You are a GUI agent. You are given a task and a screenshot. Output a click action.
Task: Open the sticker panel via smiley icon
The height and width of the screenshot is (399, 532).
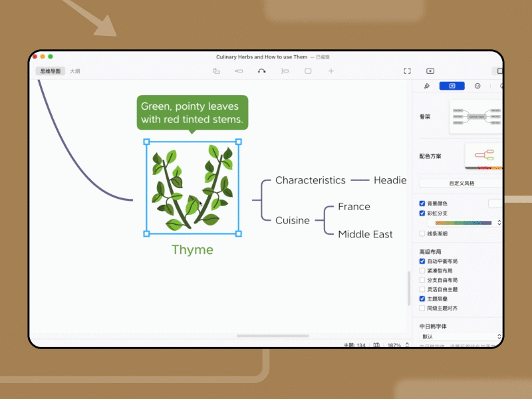(x=477, y=86)
